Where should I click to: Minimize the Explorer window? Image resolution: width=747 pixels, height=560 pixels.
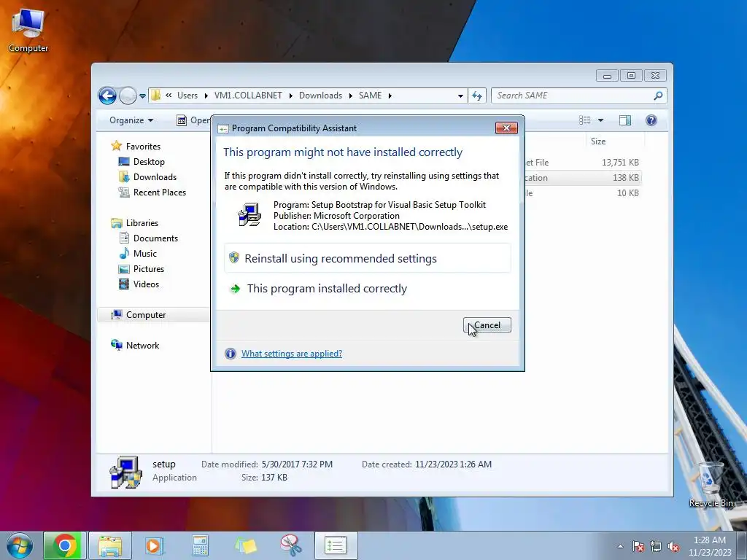[x=607, y=75]
